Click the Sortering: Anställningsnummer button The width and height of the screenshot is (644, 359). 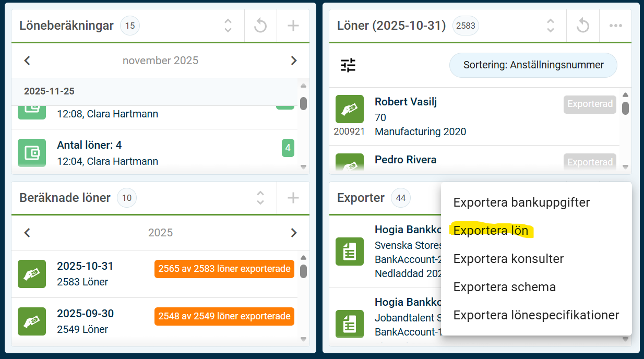(533, 65)
